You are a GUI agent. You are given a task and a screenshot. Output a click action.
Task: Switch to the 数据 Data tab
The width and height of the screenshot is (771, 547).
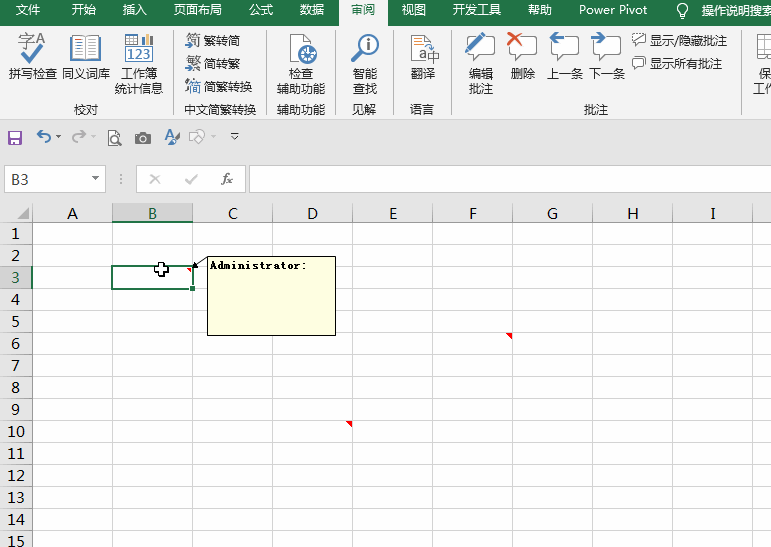click(312, 10)
